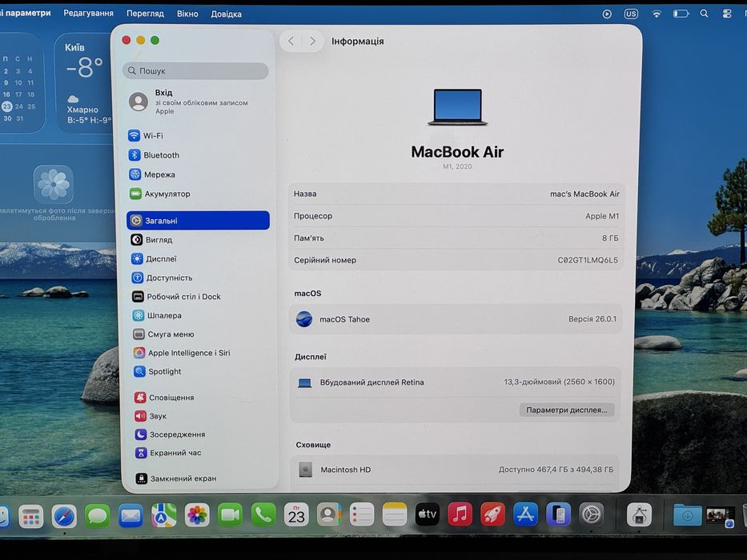The height and width of the screenshot is (560, 747).
Task: Open Вигляд appearance settings
Action: coord(198,239)
